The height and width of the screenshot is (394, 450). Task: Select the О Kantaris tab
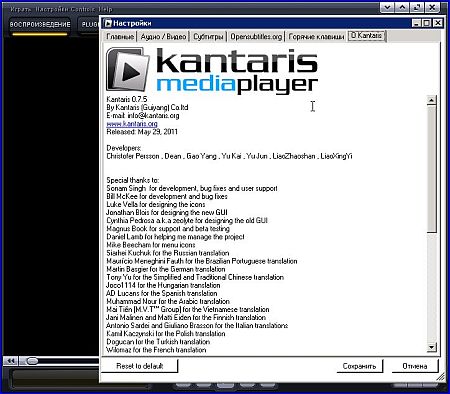pyautogui.click(x=366, y=35)
